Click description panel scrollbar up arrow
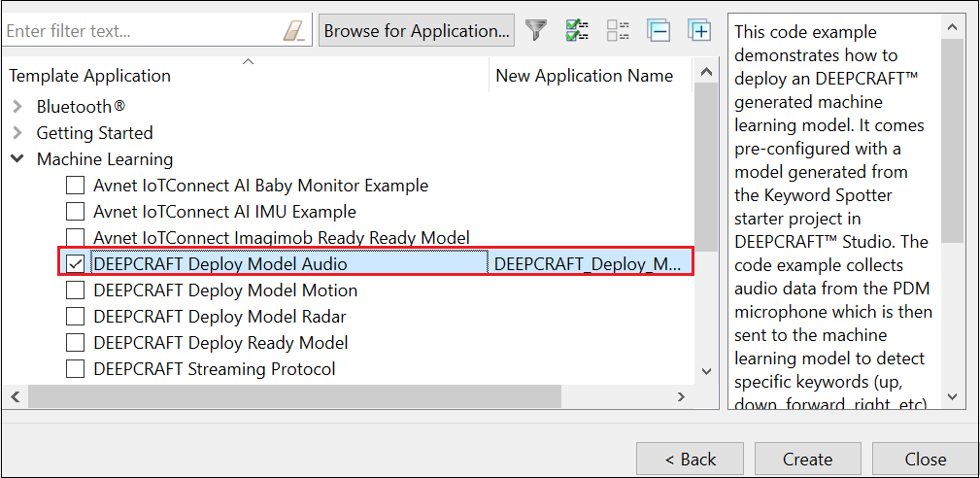980x478 pixels. click(952, 27)
